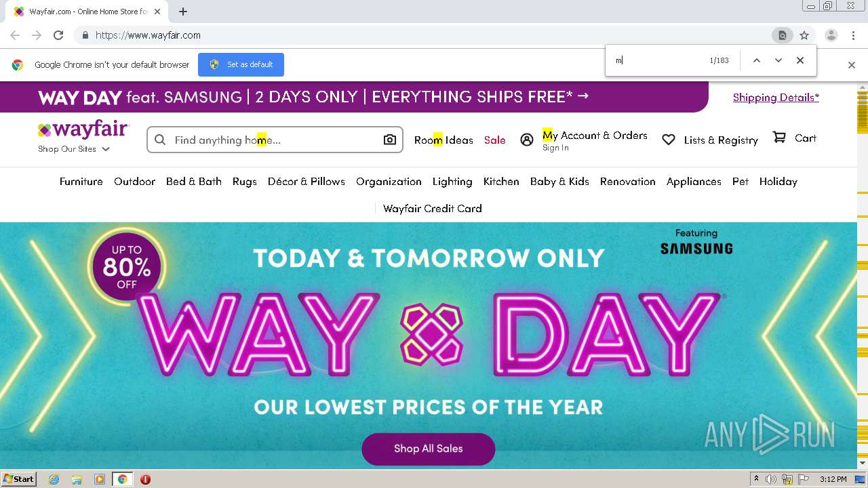
Task: Open the Shipping Details link
Action: [776, 98]
